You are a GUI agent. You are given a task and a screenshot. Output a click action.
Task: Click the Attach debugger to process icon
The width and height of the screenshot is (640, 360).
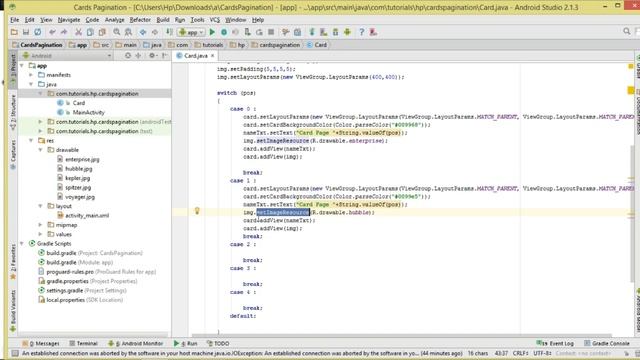(247, 32)
